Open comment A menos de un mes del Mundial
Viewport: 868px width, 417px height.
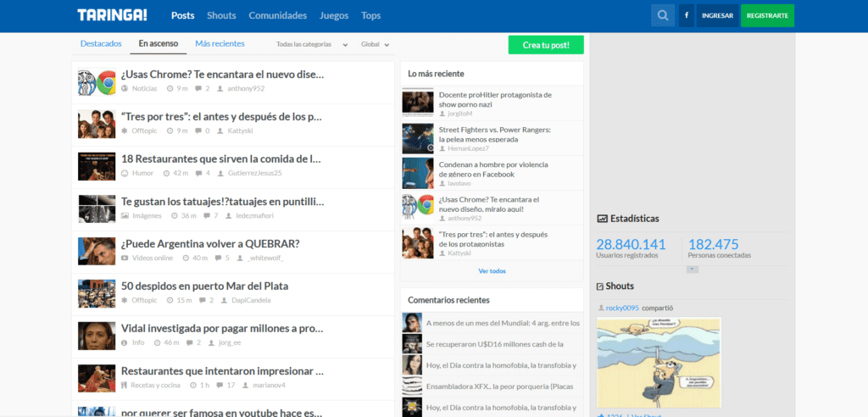pyautogui.click(x=503, y=323)
